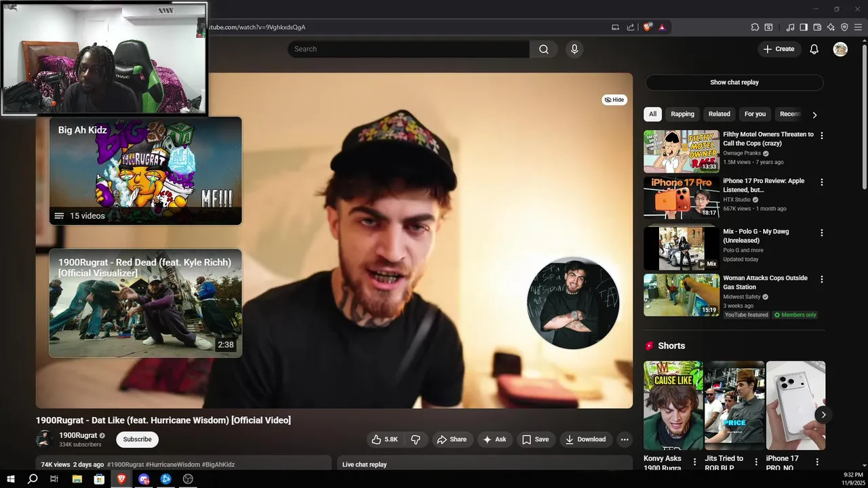Click the Create button

(778, 49)
